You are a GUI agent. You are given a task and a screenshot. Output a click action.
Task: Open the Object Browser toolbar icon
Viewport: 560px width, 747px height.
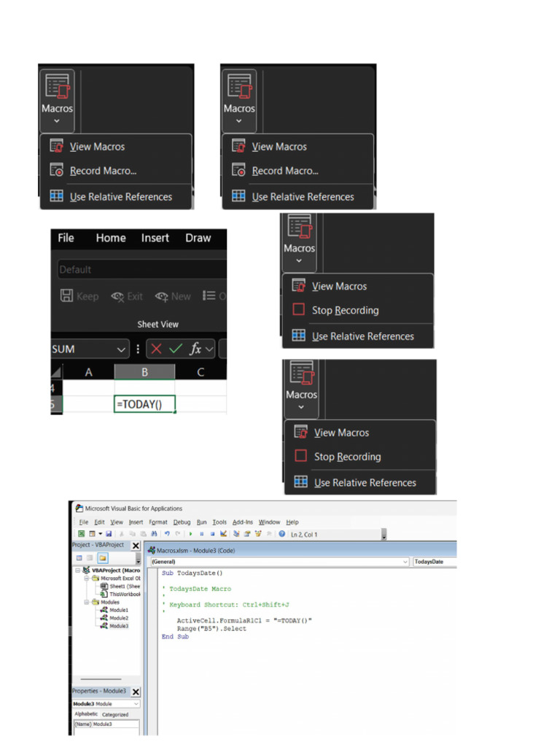[258, 533]
